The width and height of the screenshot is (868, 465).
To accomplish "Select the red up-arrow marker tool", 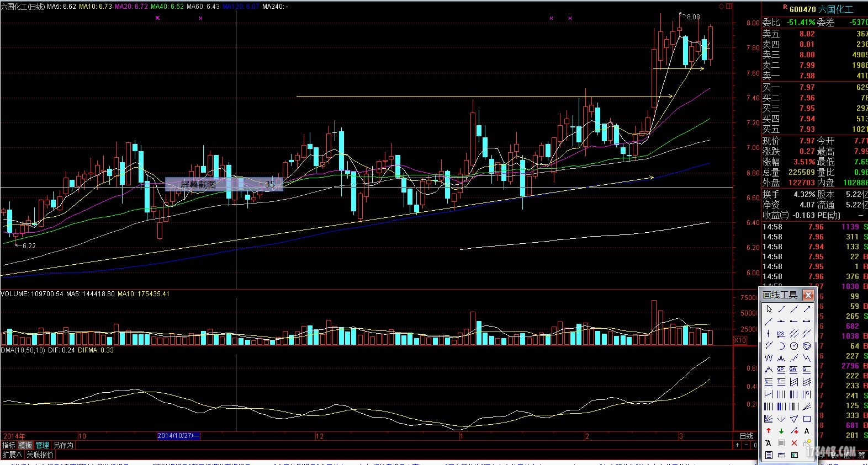I will click(769, 431).
